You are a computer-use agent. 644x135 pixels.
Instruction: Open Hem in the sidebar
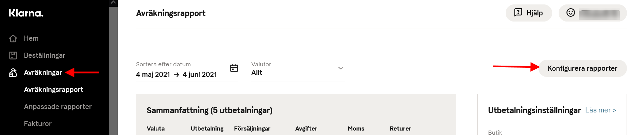click(31, 38)
